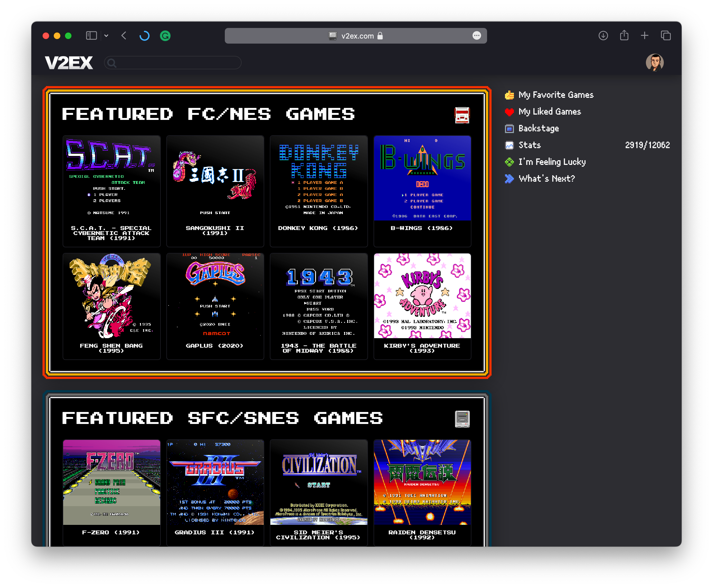Click the chart icon next to Stats
Viewport: 713px width, 588px height.
click(x=509, y=145)
